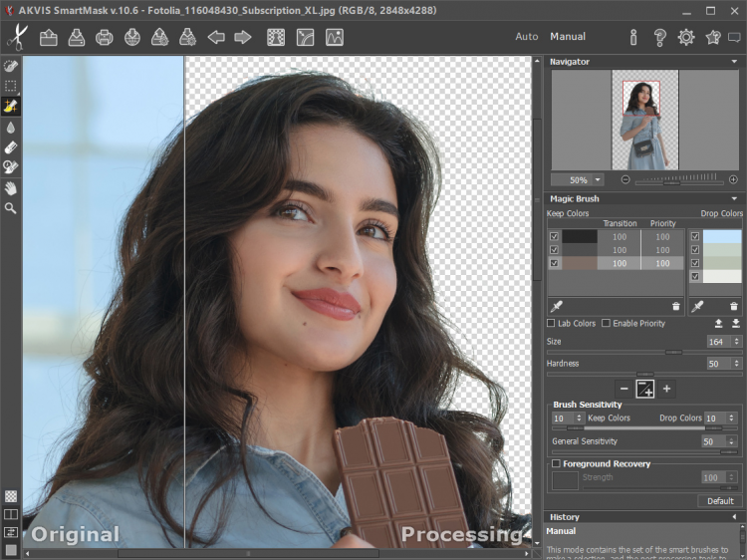
Task: Switch to Manual mode
Action: [x=568, y=37]
